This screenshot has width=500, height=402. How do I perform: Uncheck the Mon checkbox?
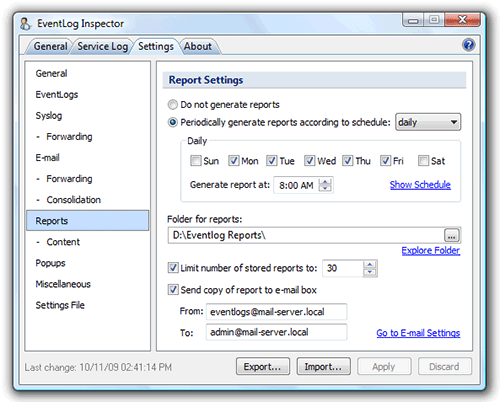(234, 161)
